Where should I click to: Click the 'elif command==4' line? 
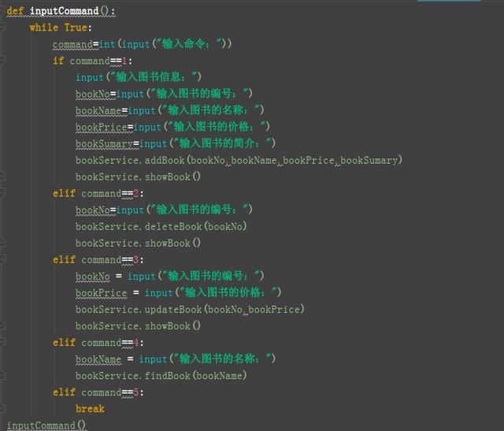click(x=98, y=343)
